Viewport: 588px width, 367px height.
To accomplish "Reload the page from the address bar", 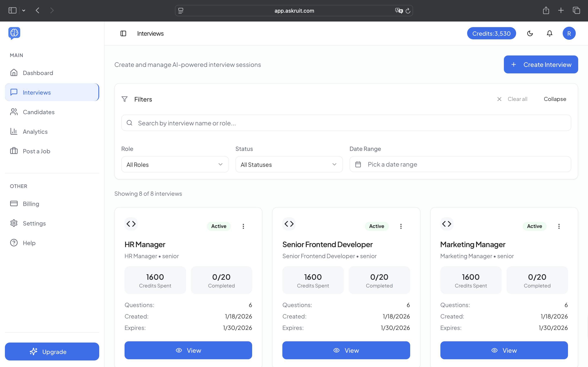I will tap(408, 11).
